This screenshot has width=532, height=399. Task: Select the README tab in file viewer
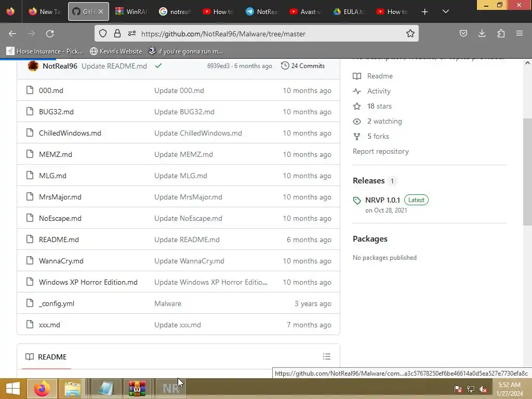coord(46,357)
